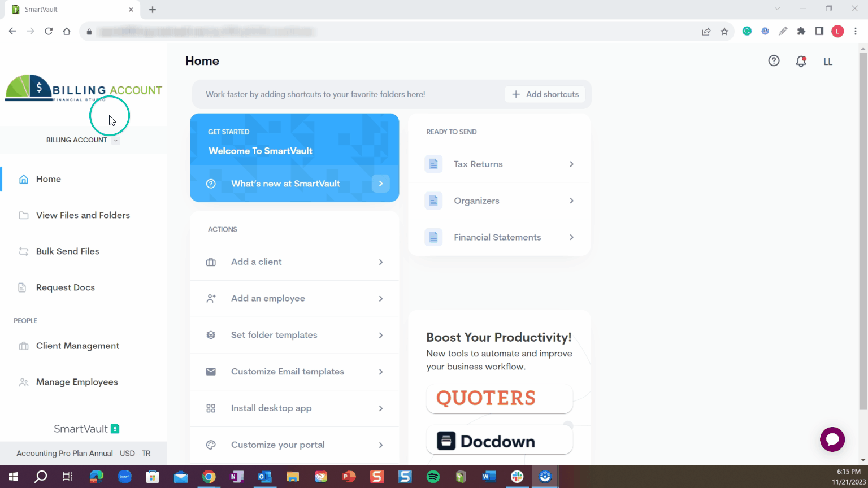Open the Organizers chevron

click(571, 201)
